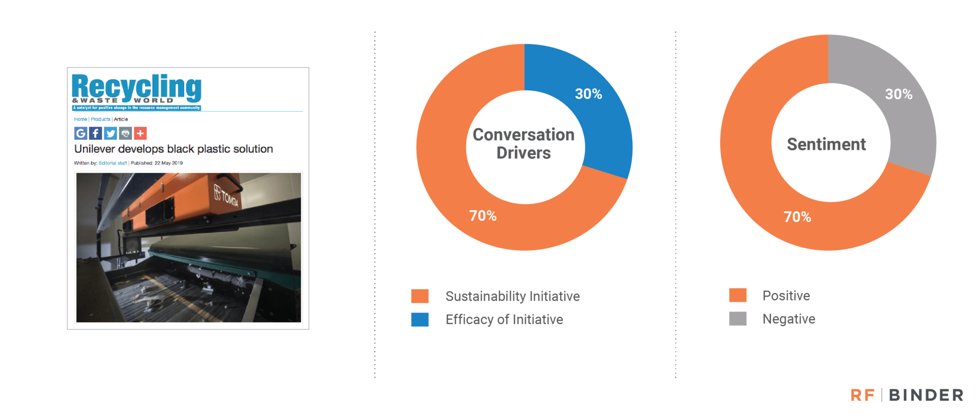Click the Google share icon

pyautogui.click(x=81, y=133)
